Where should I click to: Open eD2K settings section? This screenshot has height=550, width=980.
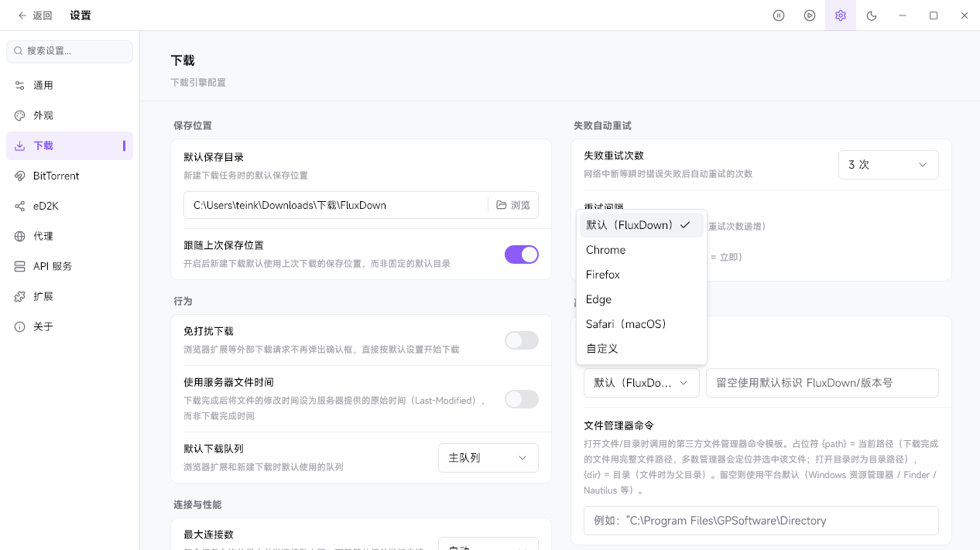click(x=70, y=206)
